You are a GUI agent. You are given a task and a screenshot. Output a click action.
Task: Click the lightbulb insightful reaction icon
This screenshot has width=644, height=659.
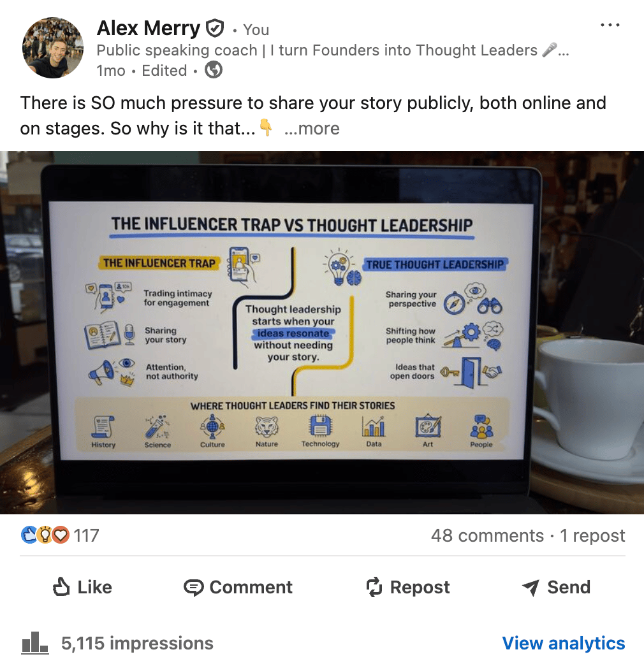(45, 535)
